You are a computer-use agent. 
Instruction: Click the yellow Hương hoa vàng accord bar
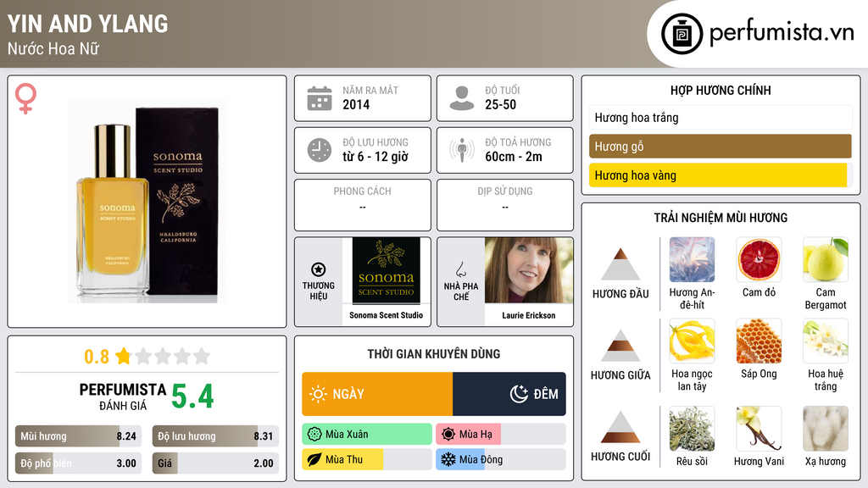pyautogui.click(x=721, y=175)
